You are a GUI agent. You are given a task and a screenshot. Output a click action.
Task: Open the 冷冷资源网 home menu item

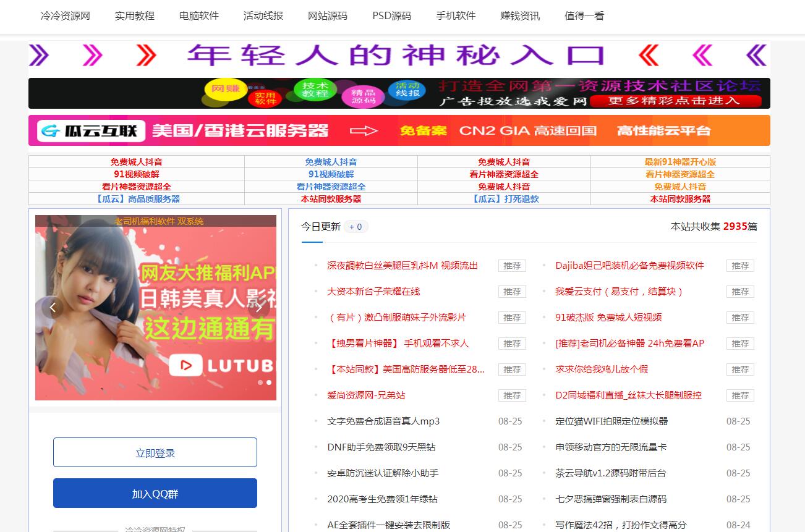pyautogui.click(x=66, y=16)
